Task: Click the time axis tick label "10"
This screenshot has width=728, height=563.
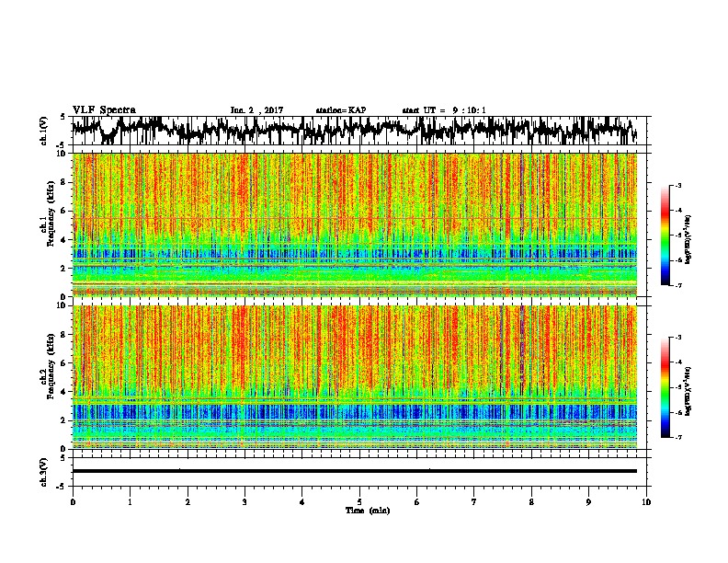Action: tap(646, 502)
